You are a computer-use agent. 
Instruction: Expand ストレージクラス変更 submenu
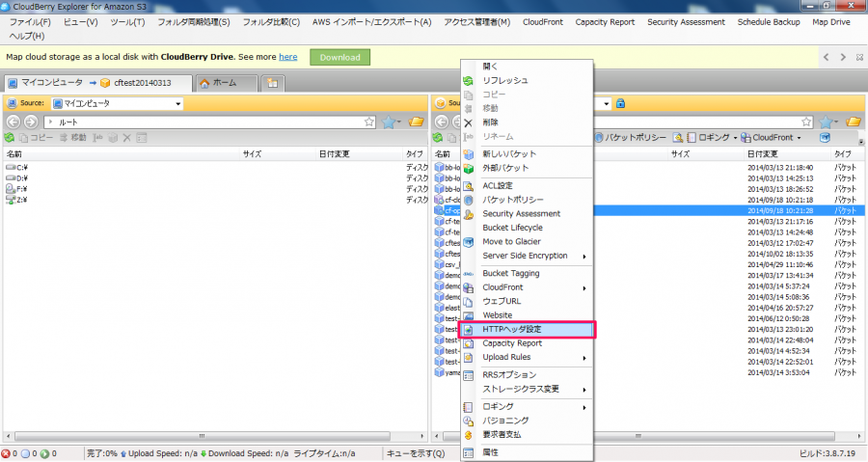pos(584,390)
